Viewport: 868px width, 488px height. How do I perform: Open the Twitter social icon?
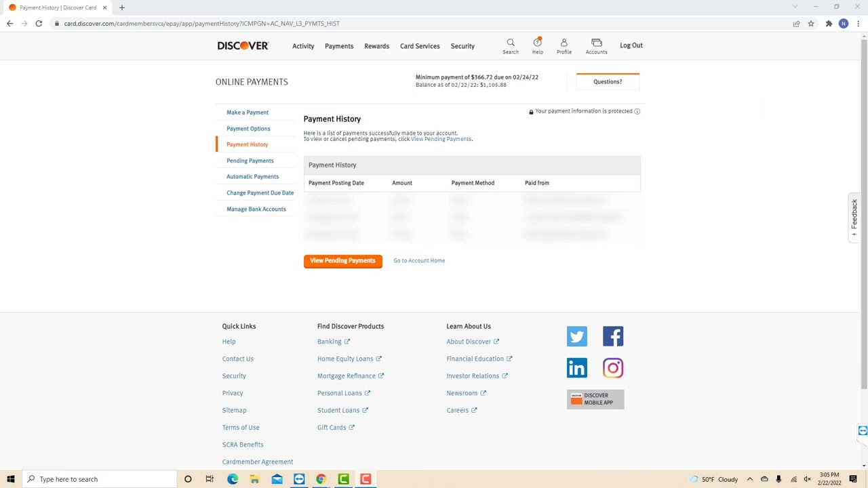(577, 337)
